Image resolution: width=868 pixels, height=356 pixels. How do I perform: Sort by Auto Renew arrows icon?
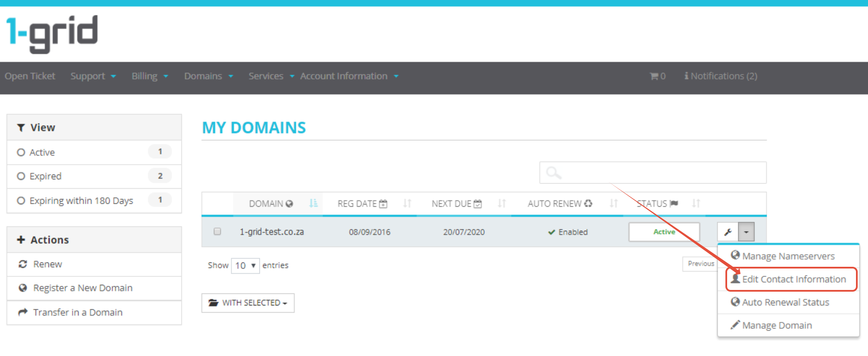[614, 203]
